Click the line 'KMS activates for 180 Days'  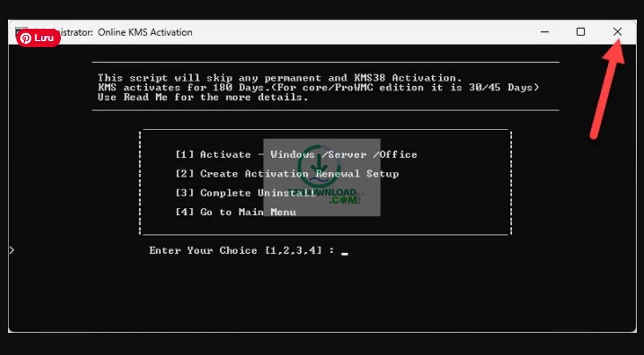(x=318, y=88)
